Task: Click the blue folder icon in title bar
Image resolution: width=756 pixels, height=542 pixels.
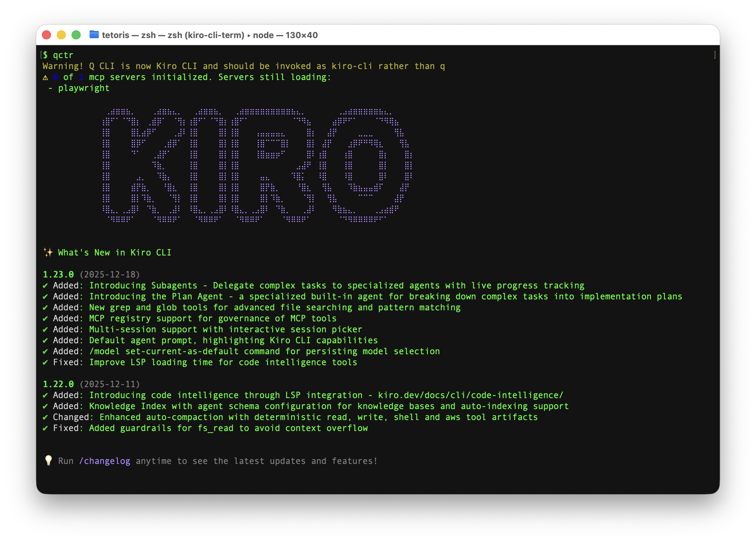Action: [94, 35]
